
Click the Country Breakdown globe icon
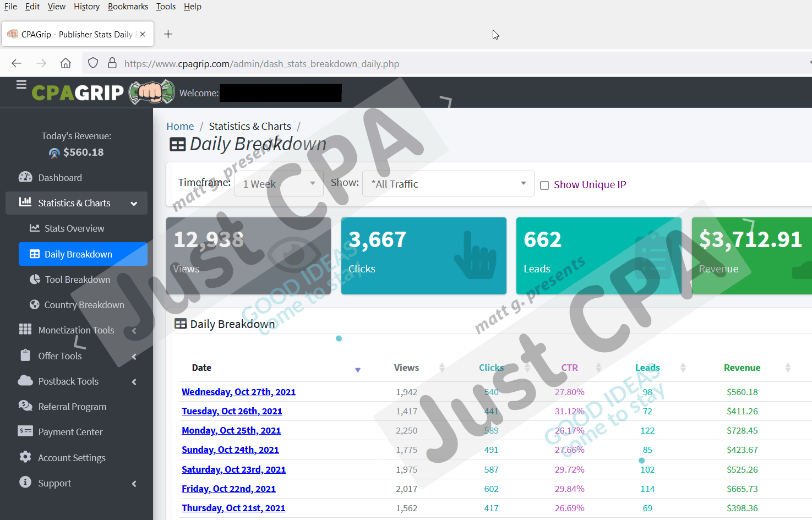coord(35,304)
